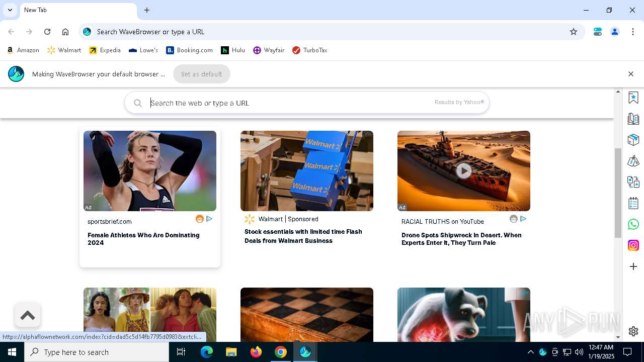Jump back to top with up arrow

coord(28,316)
